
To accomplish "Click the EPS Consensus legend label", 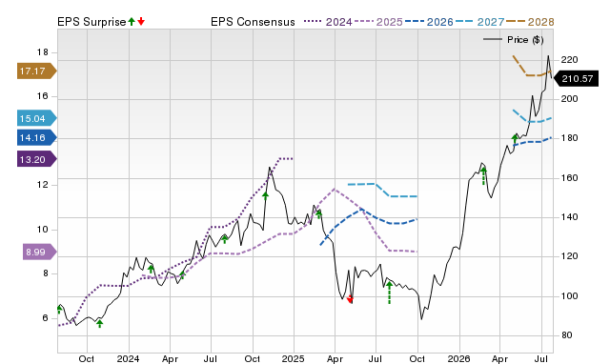I will coord(253,22).
